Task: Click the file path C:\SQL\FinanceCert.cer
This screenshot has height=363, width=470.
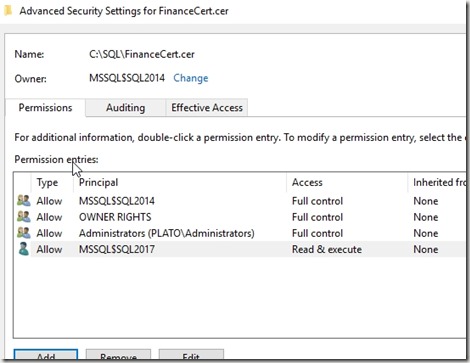Action: click(x=142, y=54)
